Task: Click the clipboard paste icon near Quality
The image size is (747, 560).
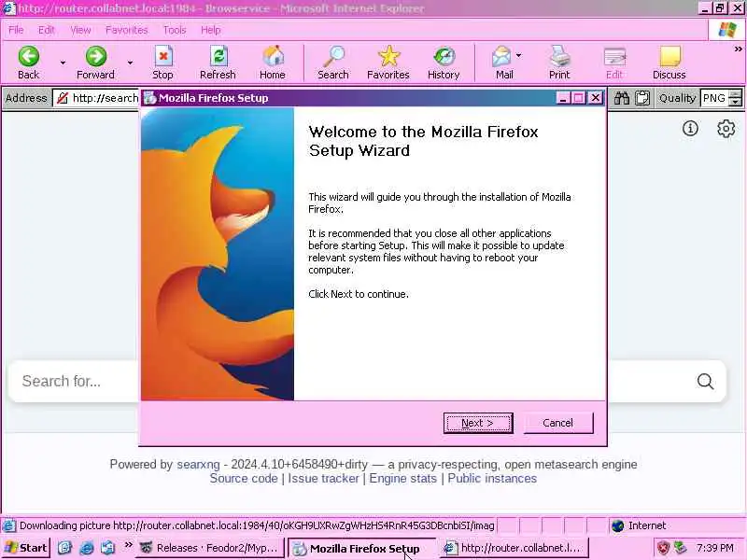Action: click(x=642, y=98)
